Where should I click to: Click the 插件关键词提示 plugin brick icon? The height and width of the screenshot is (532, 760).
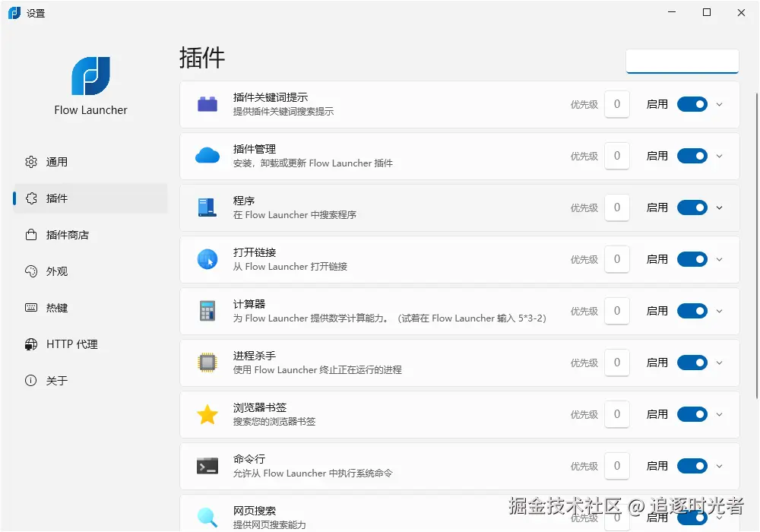point(207,104)
